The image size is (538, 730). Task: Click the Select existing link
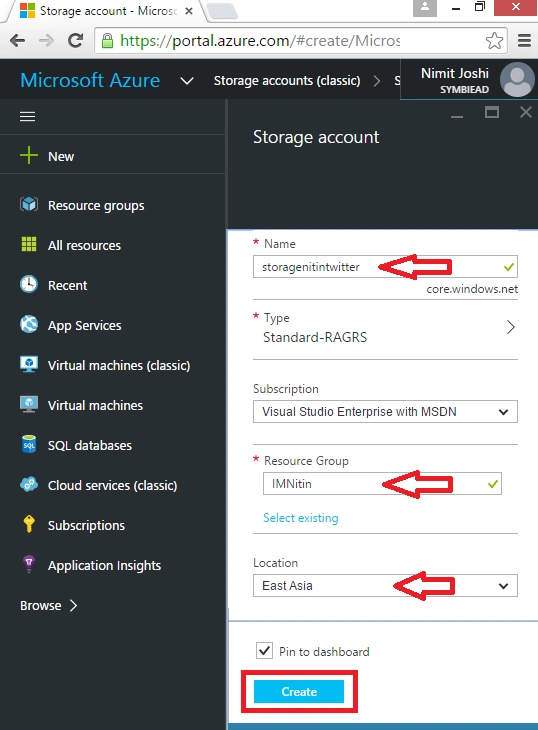tap(301, 518)
